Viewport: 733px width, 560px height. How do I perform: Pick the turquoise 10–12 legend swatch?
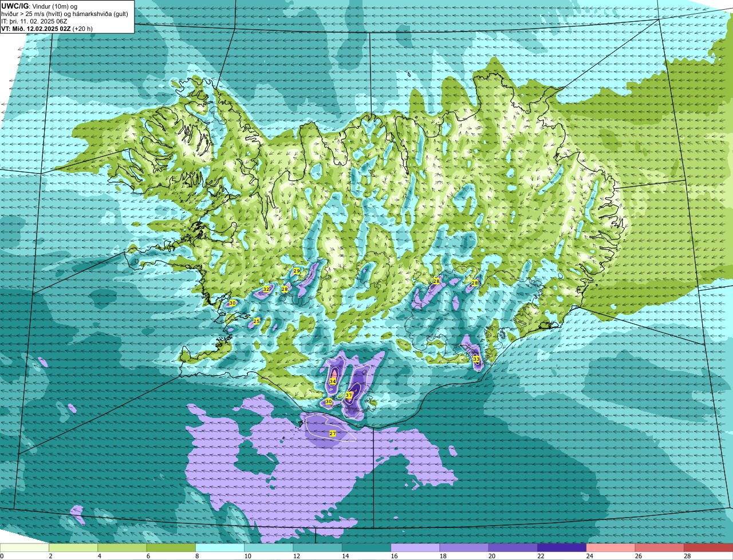click(269, 548)
